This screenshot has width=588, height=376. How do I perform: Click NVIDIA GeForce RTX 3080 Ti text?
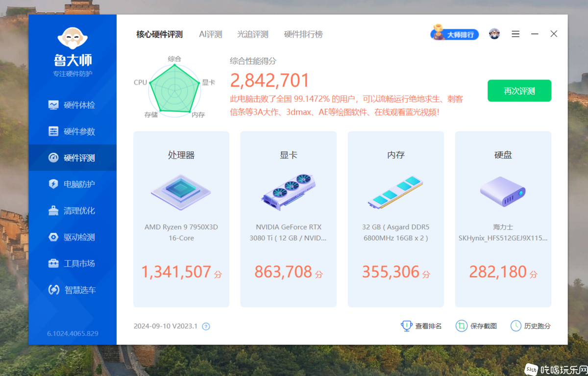289,232
